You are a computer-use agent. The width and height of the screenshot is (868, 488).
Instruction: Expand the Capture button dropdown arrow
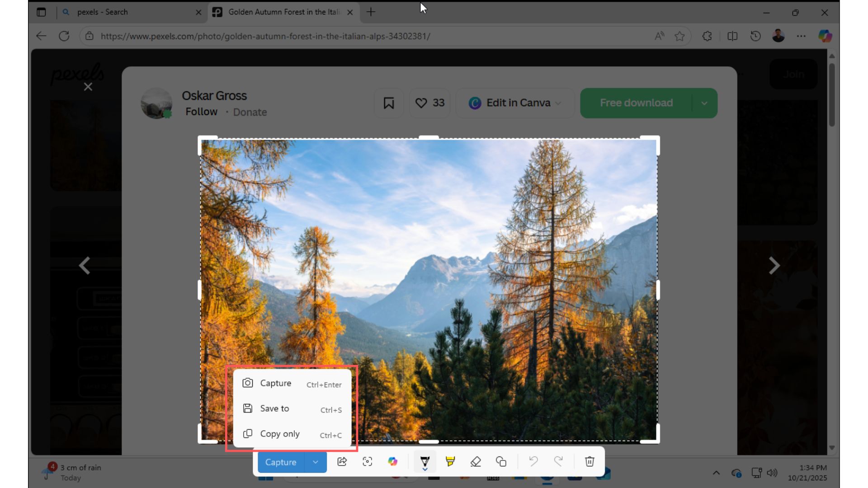(x=316, y=462)
